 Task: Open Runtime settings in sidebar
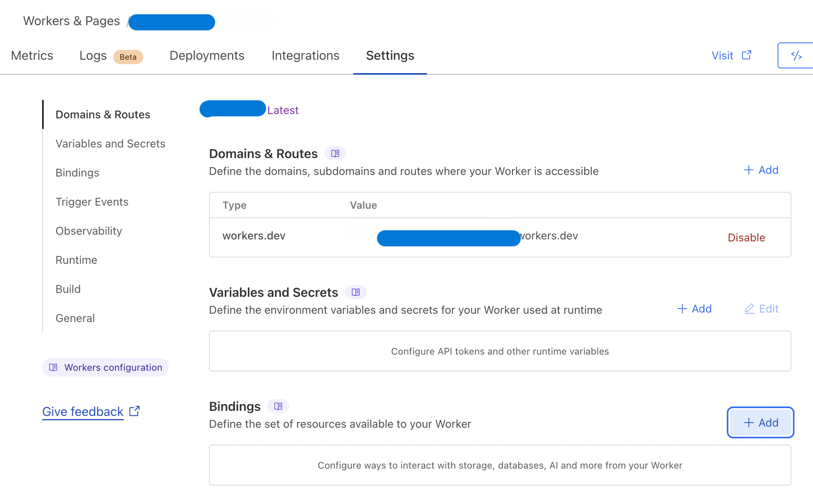click(76, 260)
